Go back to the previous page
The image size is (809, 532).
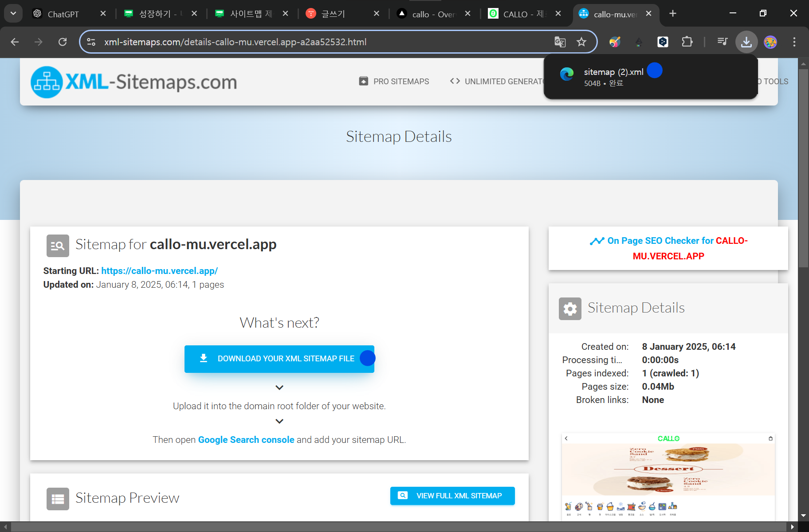click(15, 42)
